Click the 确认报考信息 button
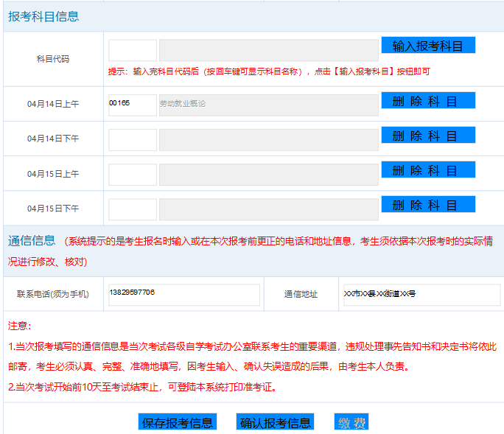This screenshot has height=434, width=504. click(x=275, y=421)
